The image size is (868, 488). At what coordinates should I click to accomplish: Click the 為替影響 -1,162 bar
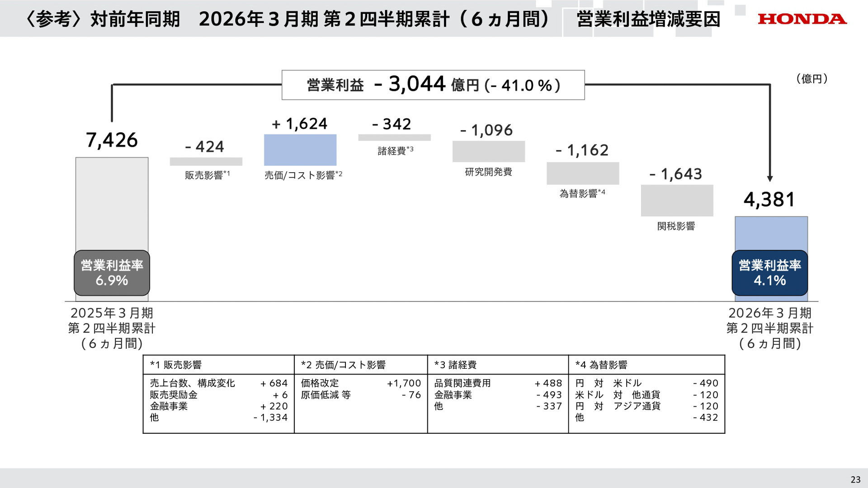coord(582,173)
